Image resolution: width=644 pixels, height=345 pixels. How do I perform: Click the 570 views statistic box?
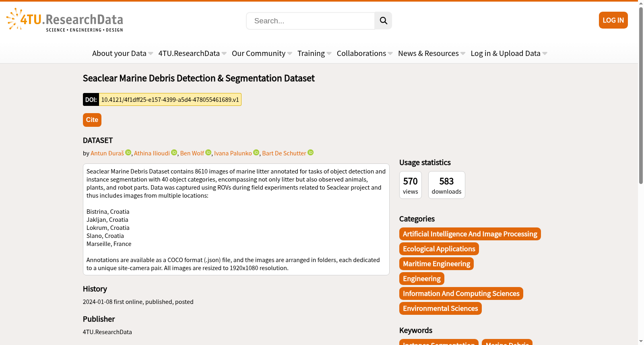(x=411, y=185)
